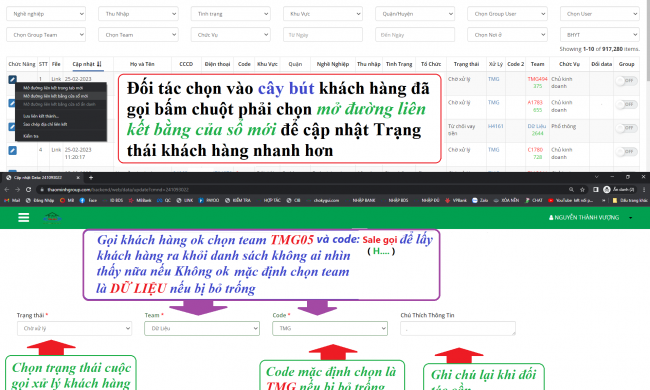The image size is (650, 390).
Task: Sort the table by the Cập nhật column
Action: 87,64
